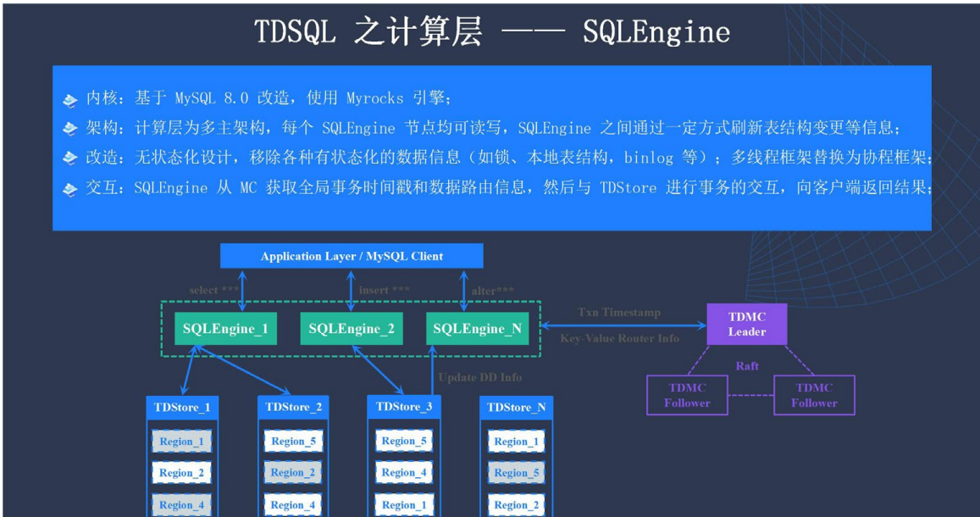Select the SQLEngine_1 node
The width and height of the screenshot is (980, 517).
pos(225,329)
